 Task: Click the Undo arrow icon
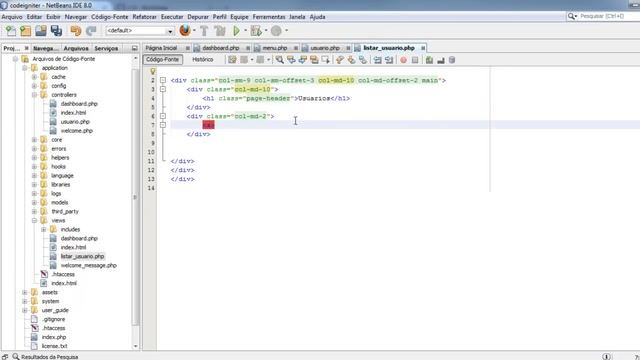(x=76, y=31)
